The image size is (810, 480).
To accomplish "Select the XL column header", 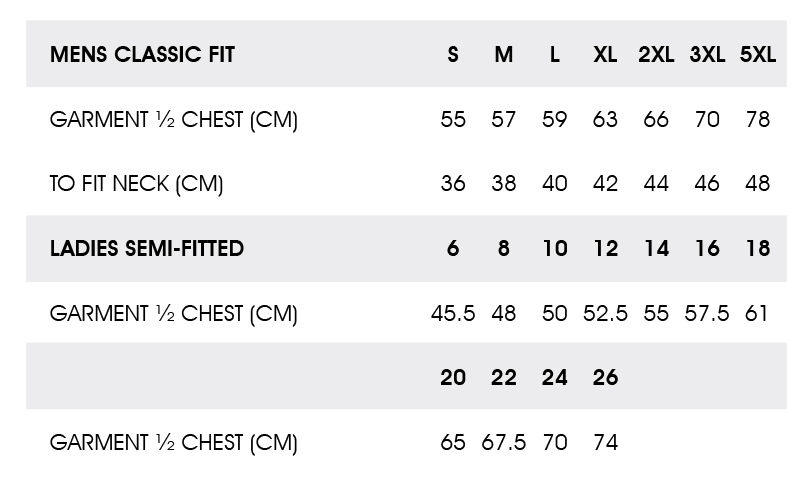I will pyautogui.click(x=605, y=54).
